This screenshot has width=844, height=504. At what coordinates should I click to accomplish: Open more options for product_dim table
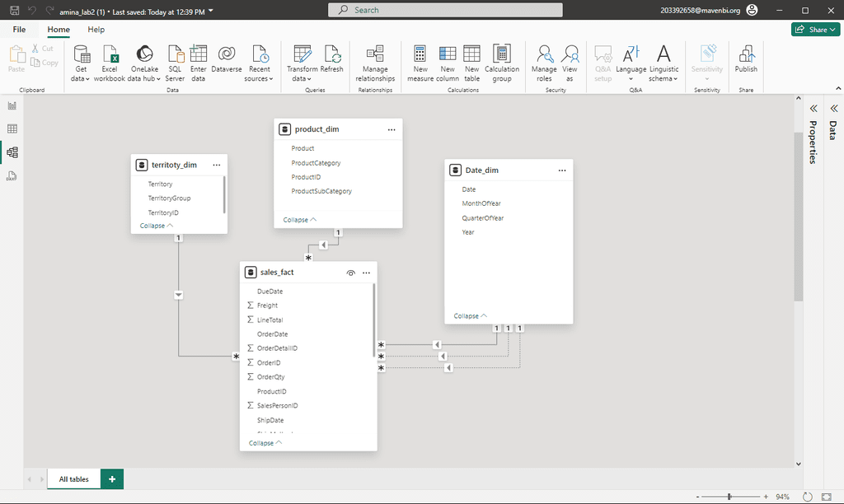392,129
